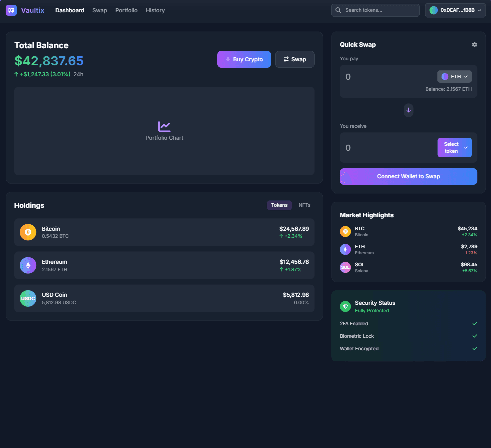491x448 pixels.
Task: Click the Fully Protected status text
Action: tap(372, 310)
